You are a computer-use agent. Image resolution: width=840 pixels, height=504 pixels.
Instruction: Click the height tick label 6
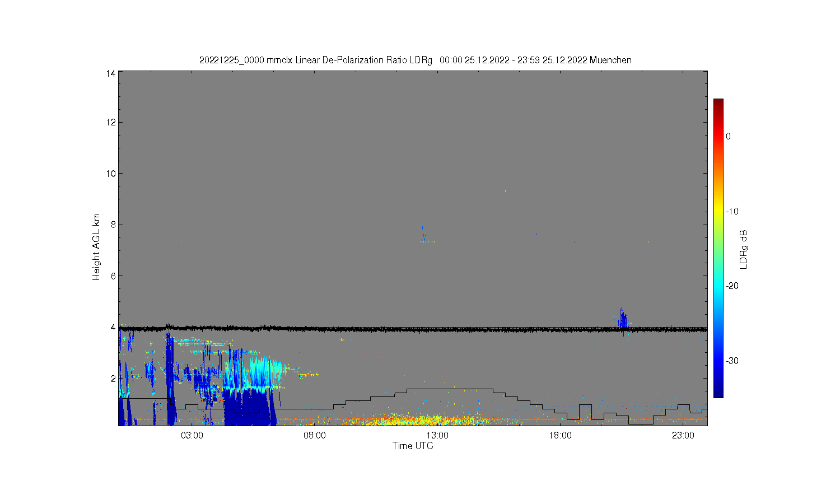[113, 276]
